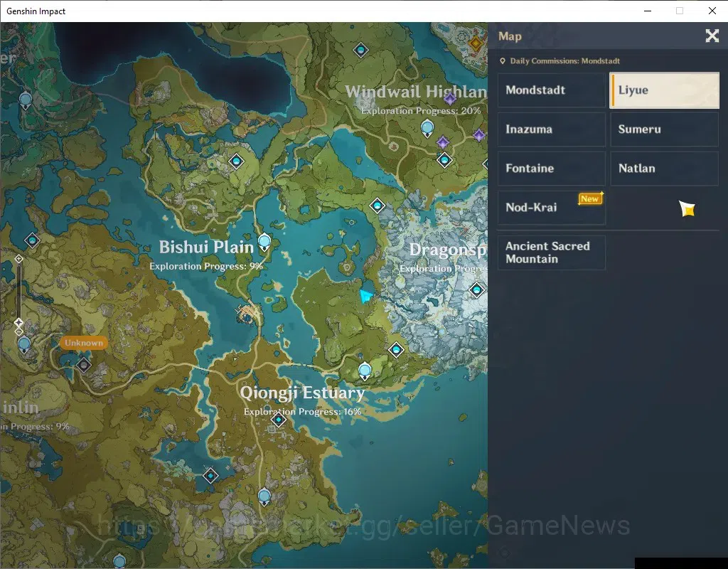Click the zoom-in plus button on map slider
The height and width of the screenshot is (569, 728).
point(18,259)
